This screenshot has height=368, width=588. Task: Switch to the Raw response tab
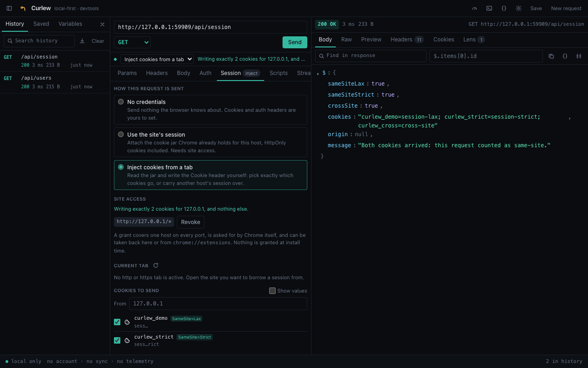(346, 40)
